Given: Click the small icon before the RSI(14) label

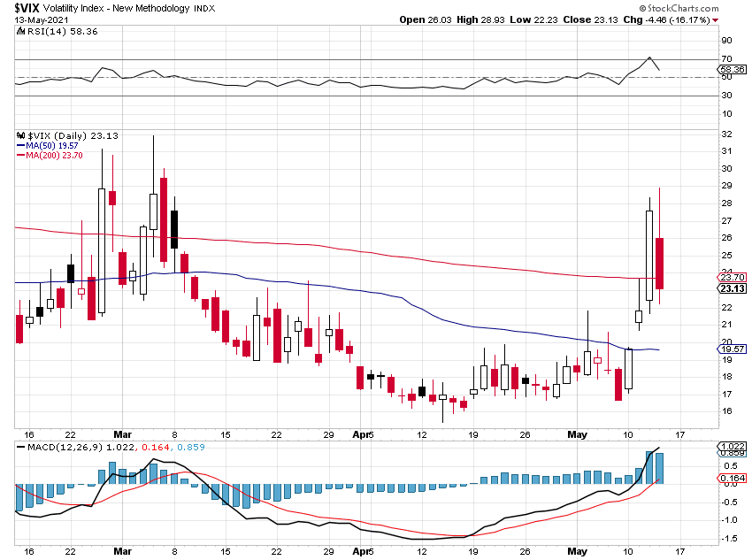Looking at the screenshot, I should 20,31.
